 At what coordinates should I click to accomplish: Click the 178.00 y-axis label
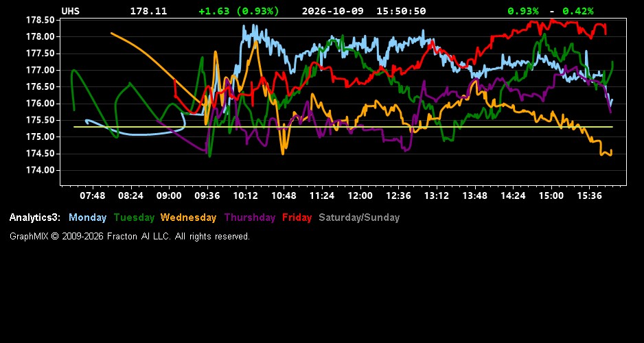[41, 37]
